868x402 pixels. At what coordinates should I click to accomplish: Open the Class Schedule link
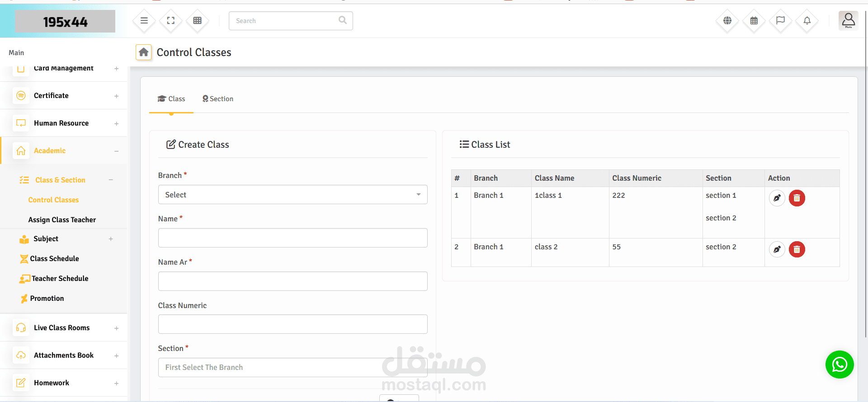click(54, 259)
